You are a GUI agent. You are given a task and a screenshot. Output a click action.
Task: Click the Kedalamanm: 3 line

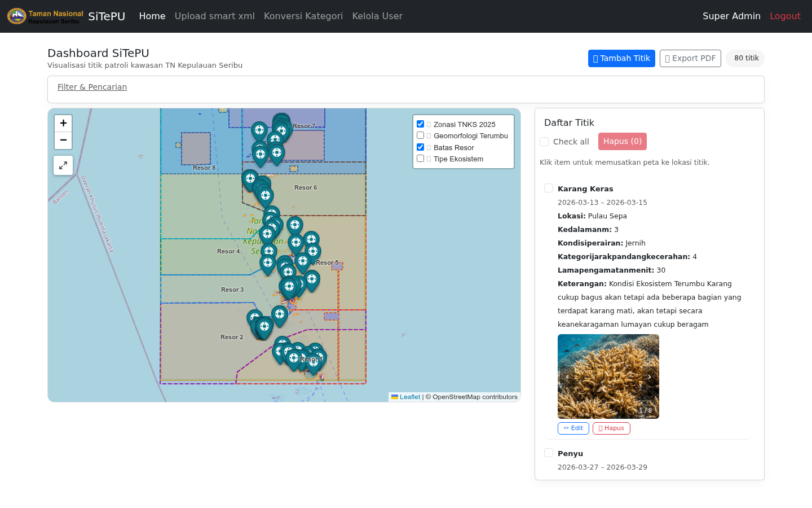click(588, 229)
